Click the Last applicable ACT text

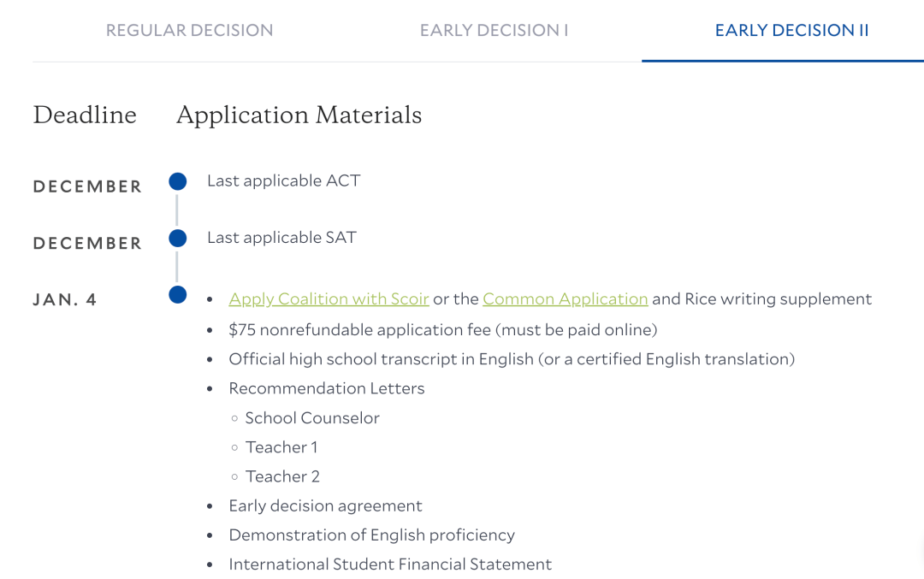(x=283, y=181)
